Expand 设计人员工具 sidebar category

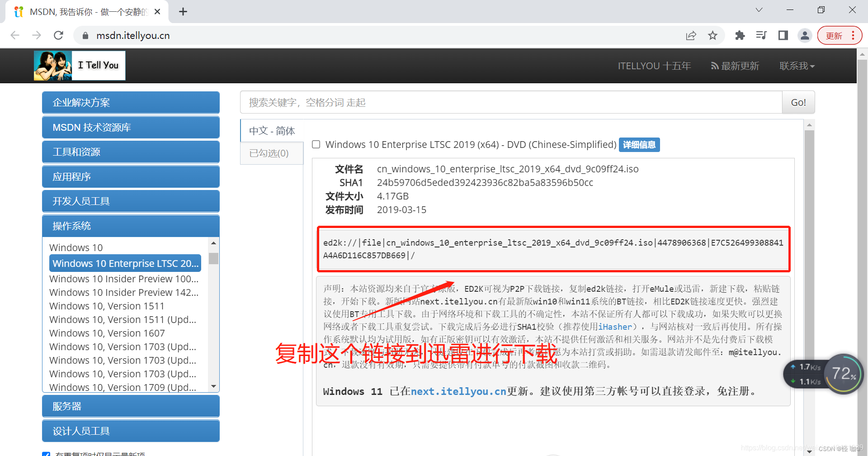[131, 431]
